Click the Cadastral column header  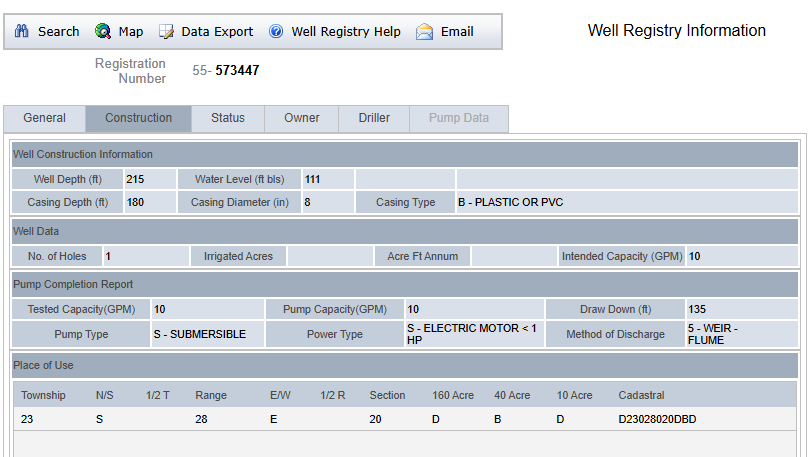[642, 396]
